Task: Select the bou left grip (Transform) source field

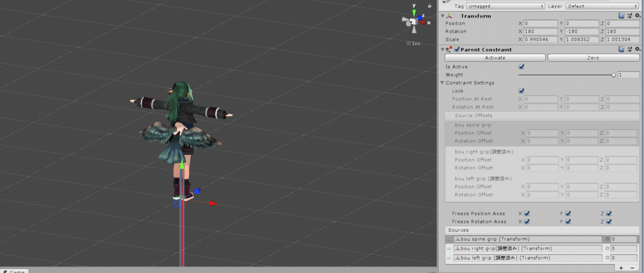Action: click(528, 258)
